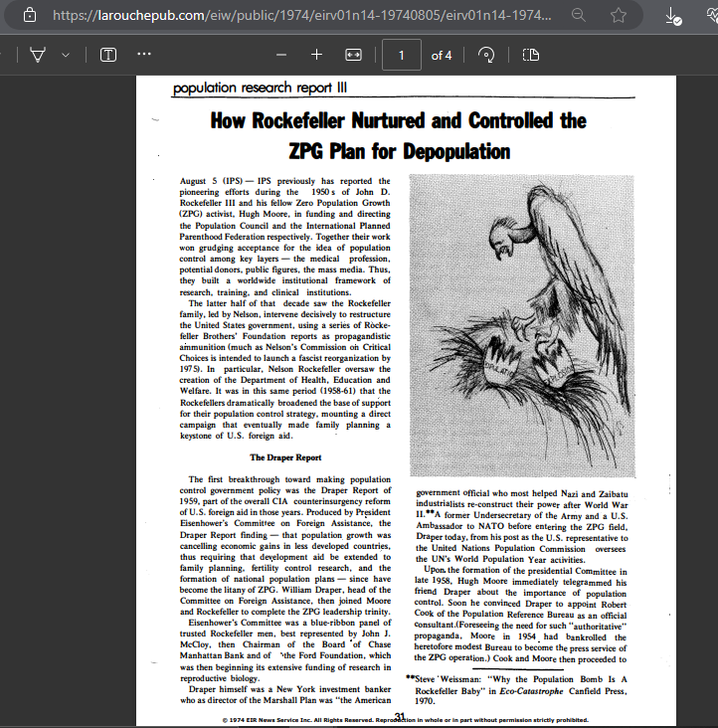The height and width of the screenshot is (728, 718).
Task: Rotate the PDF page
Action: pyautogui.click(x=486, y=55)
